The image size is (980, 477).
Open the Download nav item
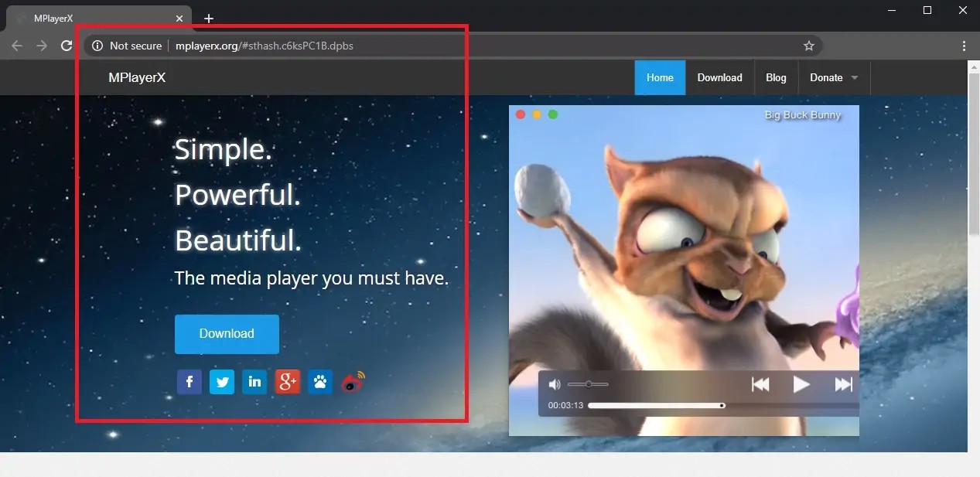point(719,77)
